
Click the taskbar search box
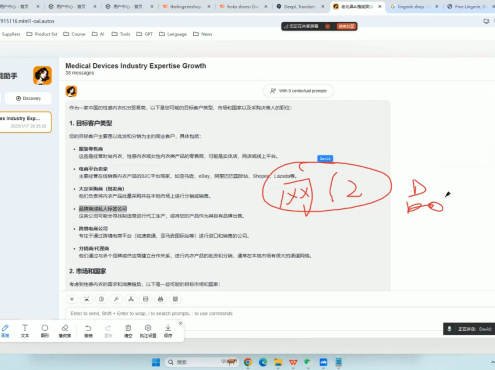(202, 362)
